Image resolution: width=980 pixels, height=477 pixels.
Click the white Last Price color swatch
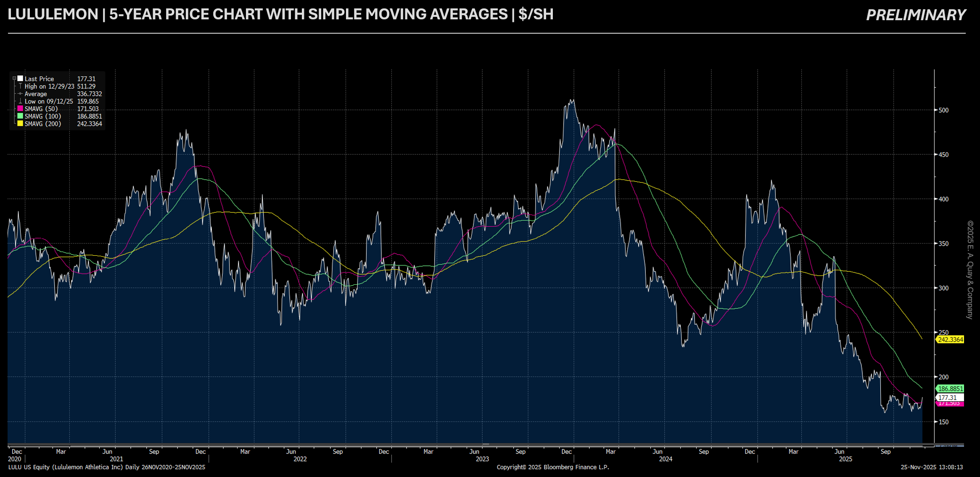[20, 79]
